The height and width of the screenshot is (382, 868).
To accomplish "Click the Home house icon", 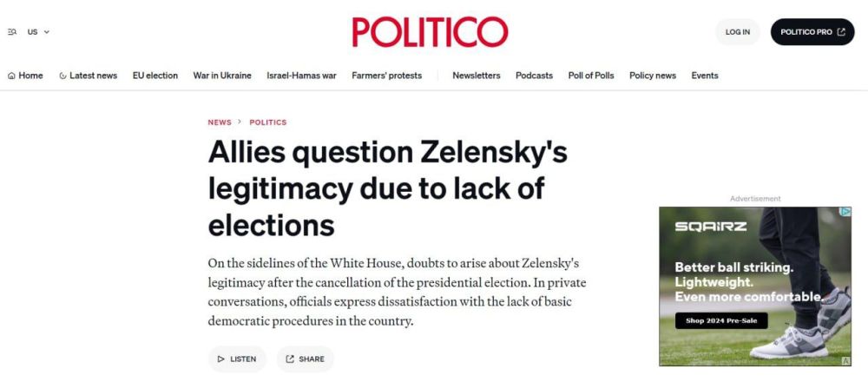I will [x=11, y=76].
